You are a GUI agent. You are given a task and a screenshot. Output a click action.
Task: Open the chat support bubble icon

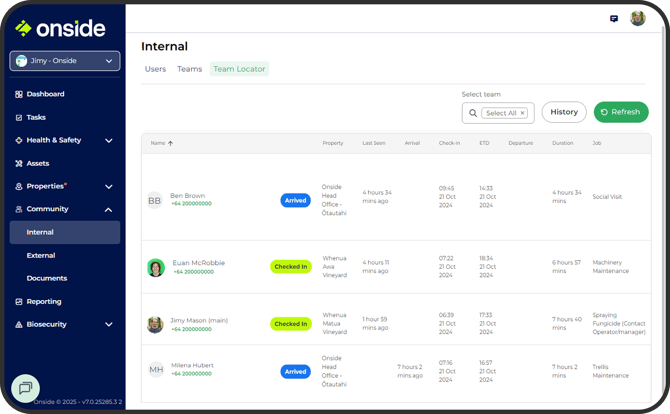point(25,387)
